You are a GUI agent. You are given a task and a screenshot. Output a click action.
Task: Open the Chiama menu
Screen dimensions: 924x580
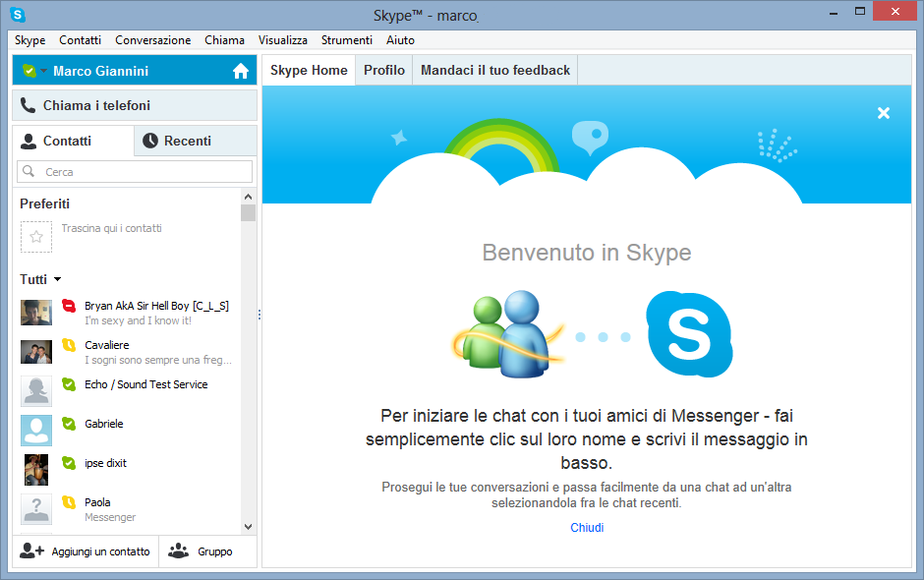coord(224,40)
